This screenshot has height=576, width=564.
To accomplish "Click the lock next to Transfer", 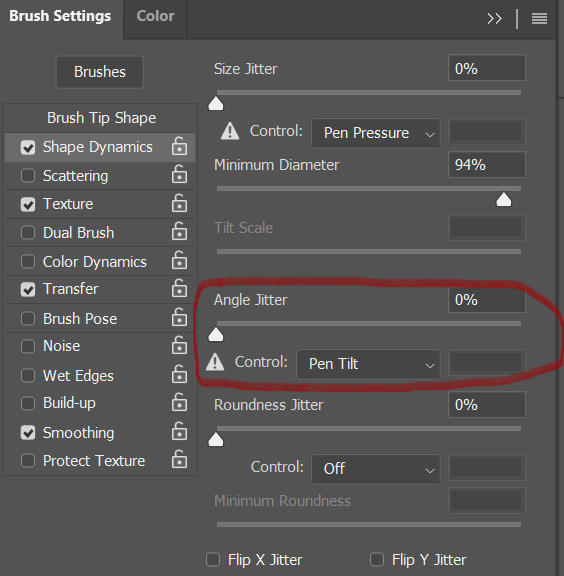I will [179, 288].
